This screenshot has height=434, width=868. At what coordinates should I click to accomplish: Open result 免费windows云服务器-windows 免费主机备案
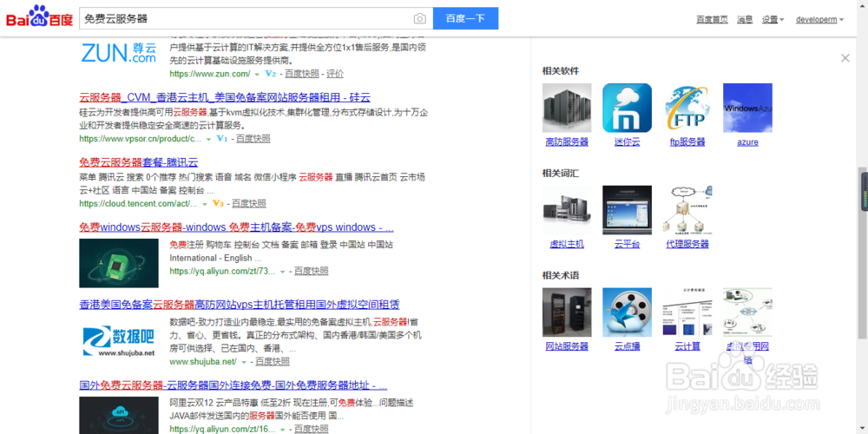point(236,227)
